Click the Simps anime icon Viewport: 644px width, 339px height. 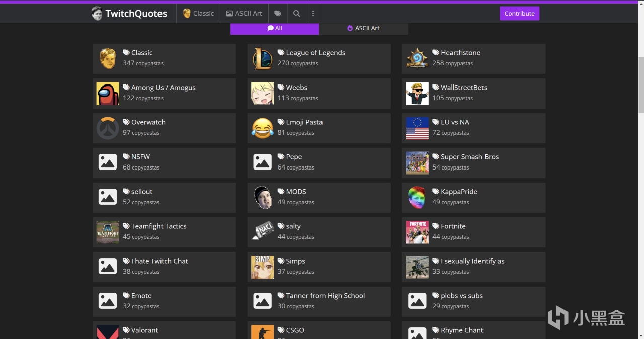[x=263, y=267]
